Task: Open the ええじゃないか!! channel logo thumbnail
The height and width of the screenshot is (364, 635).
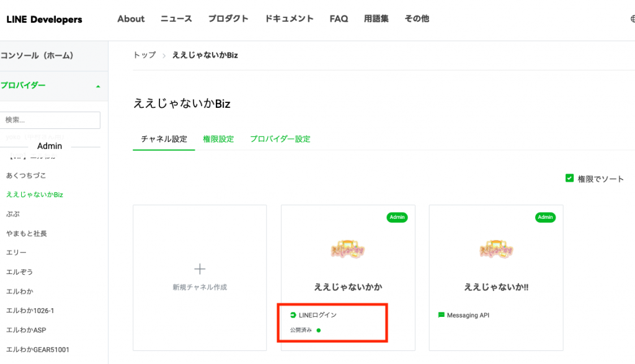Action: (496, 249)
